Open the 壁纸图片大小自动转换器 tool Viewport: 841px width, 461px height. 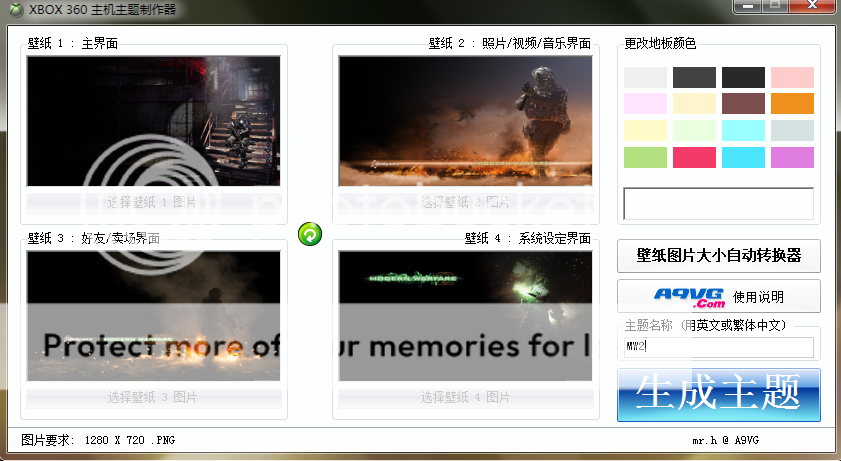(x=719, y=255)
